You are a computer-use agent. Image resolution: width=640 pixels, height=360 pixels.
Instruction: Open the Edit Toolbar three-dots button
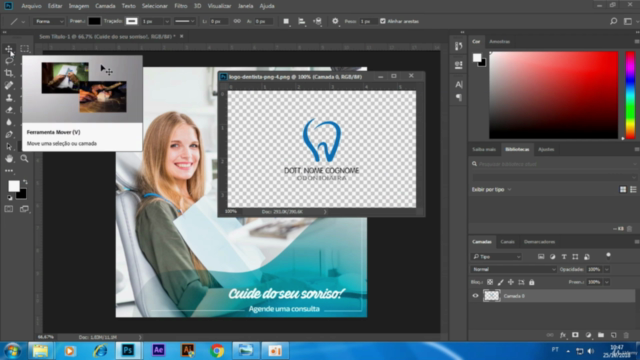9,171
